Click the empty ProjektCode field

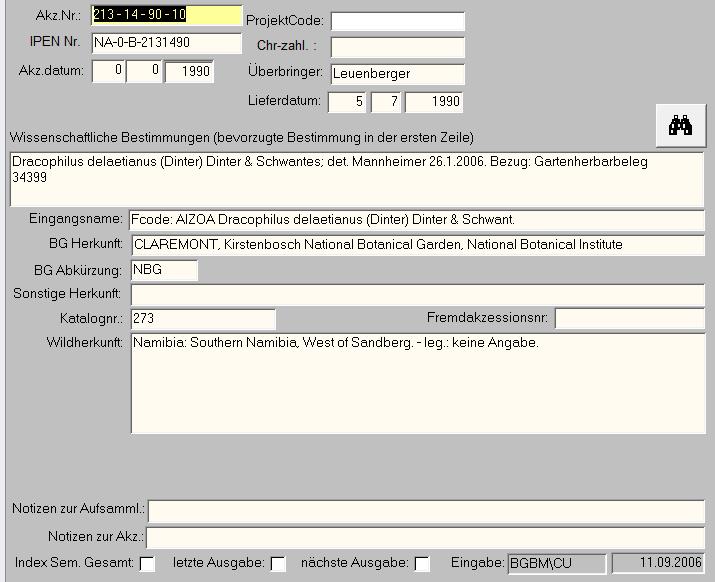click(x=398, y=22)
